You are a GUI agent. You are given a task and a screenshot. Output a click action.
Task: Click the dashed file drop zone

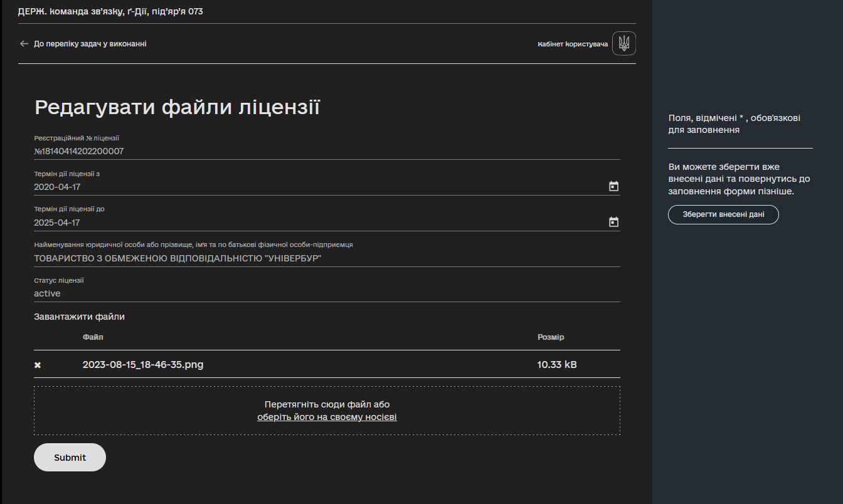click(x=327, y=411)
